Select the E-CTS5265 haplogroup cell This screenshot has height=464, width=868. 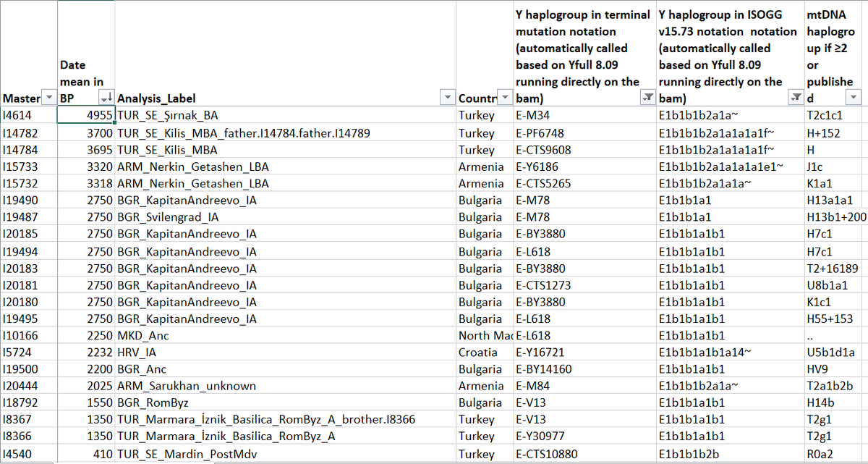(x=584, y=183)
